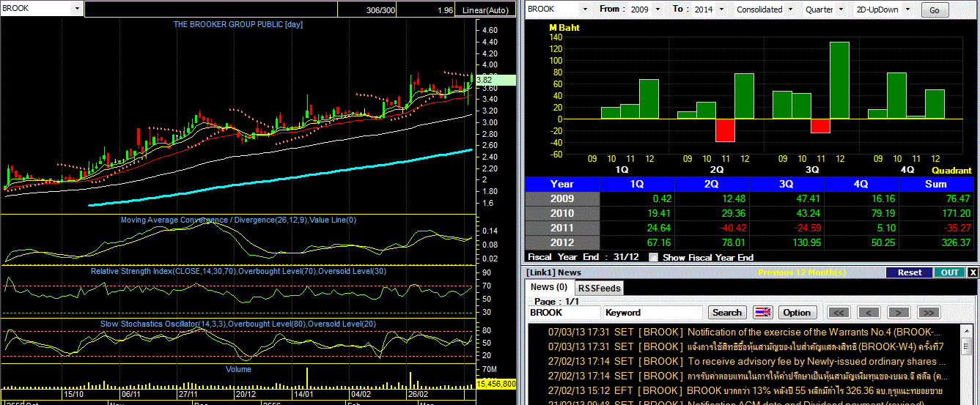Click the 3Q column header
The width and height of the screenshot is (980, 405).
pyautogui.click(x=786, y=184)
